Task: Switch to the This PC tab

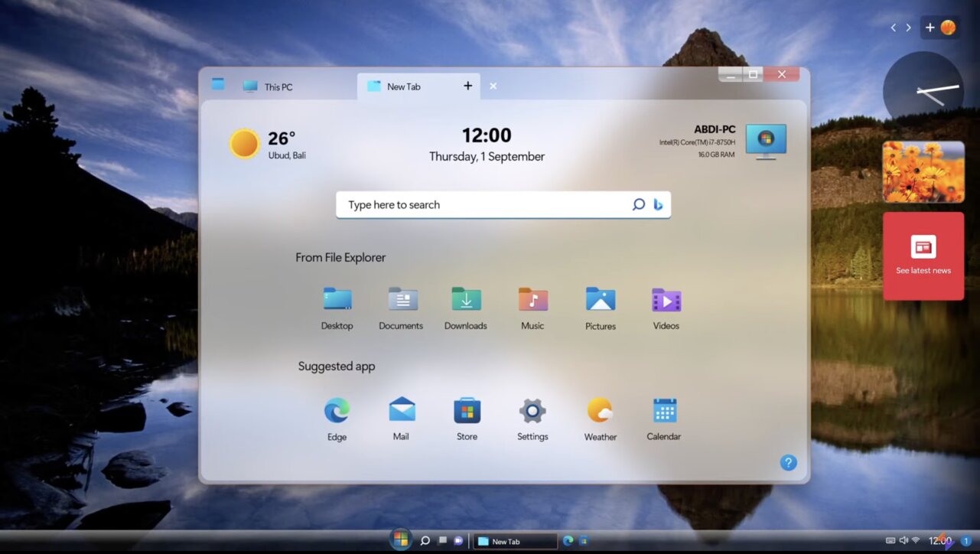Action: 268,86
